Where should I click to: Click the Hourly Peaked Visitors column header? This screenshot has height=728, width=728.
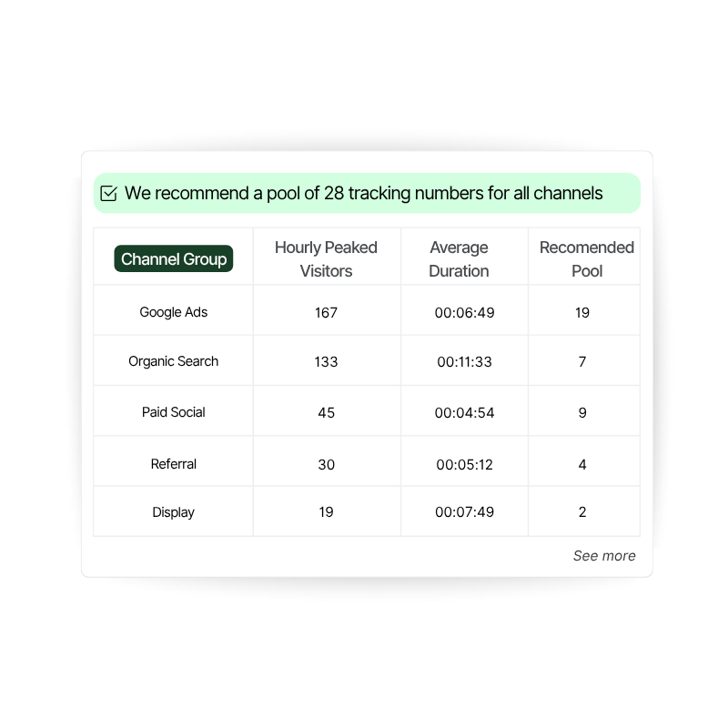(327, 258)
